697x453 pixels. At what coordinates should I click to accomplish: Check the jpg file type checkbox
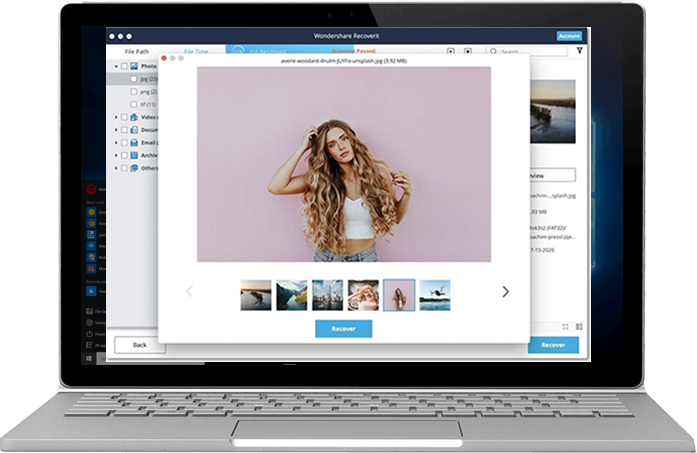pyautogui.click(x=134, y=79)
